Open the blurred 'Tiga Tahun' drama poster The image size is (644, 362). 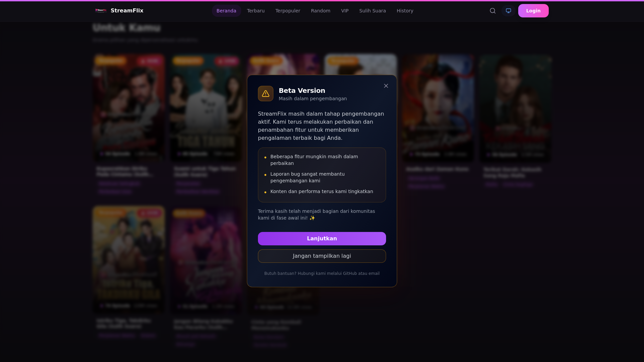[x=206, y=108]
